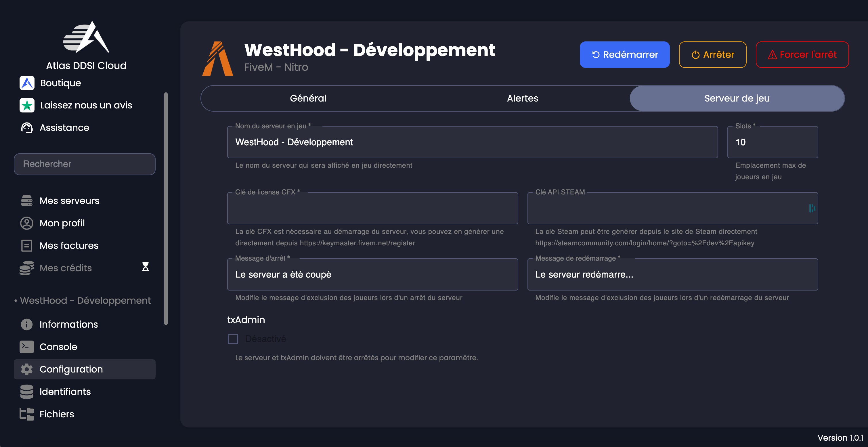
Task: Click the Arrêter button
Action: click(x=712, y=55)
